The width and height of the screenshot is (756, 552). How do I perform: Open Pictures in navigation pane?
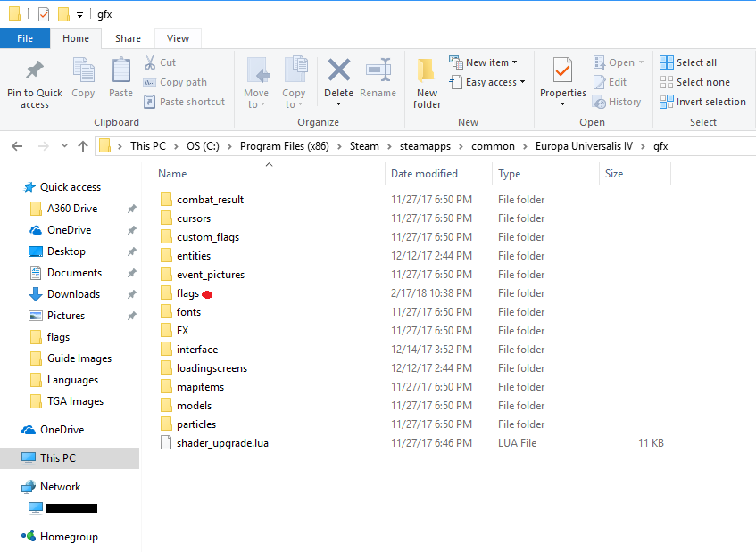click(66, 316)
